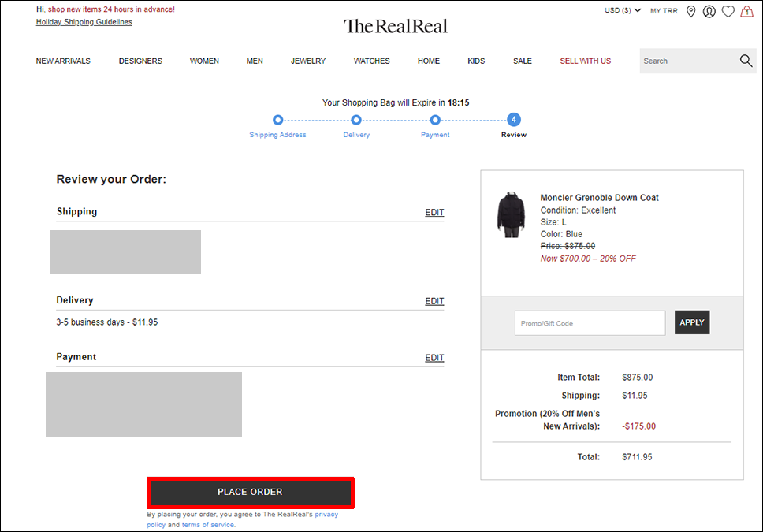This screenshot has width=763, height=532.
Task: Expand the USD ($) currency dropdown
Action: point(623,10)
